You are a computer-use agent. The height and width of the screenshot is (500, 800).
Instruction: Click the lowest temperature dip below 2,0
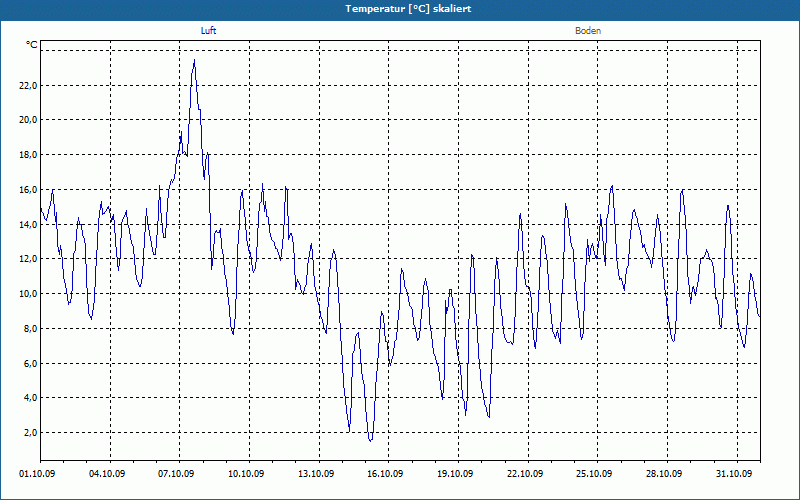(x=371, y=440)
